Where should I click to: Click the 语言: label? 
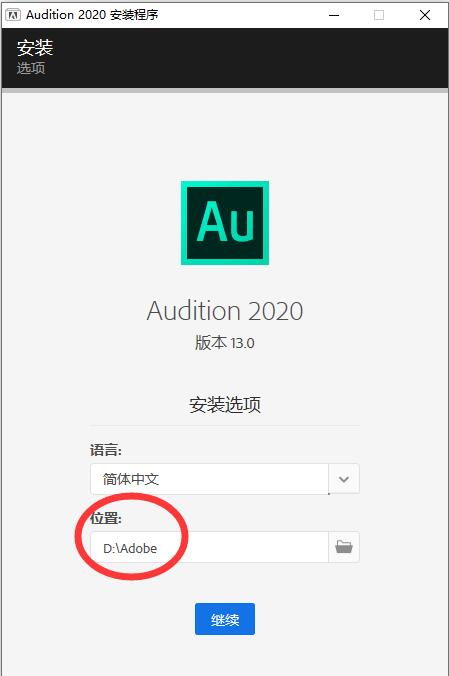tap(106, 450)
